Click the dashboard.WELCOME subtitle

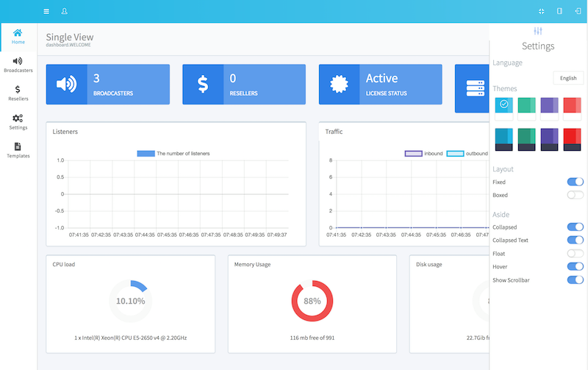[x=68, y=45]
